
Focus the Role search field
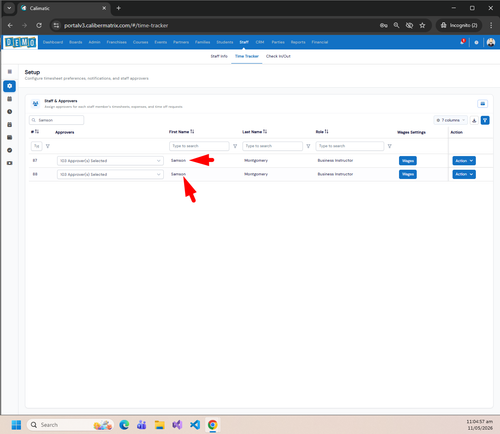click(350, 146)
